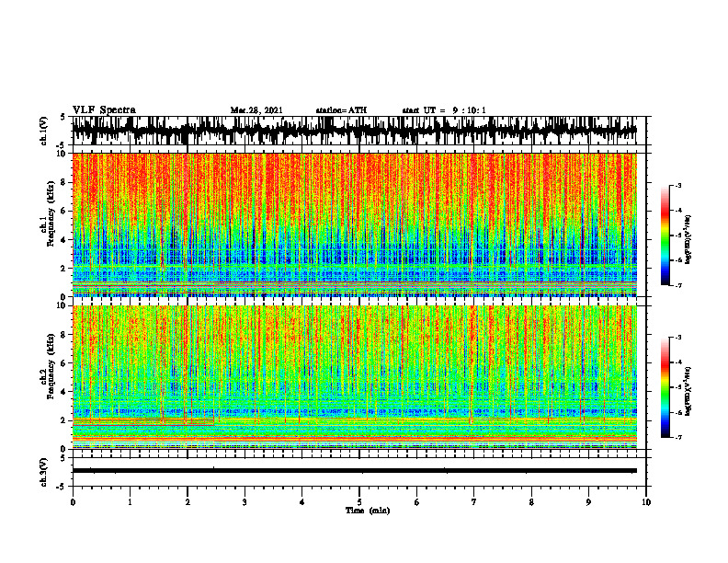The image size is (728, 563).
Task: Click time axis tick label "1"
Action: (x=130, y=502)
